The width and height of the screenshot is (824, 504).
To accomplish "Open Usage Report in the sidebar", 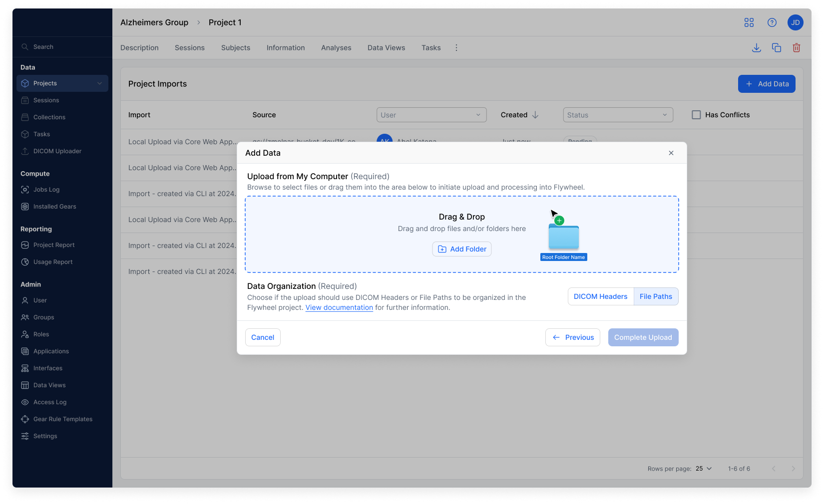I will pos(62,262).
